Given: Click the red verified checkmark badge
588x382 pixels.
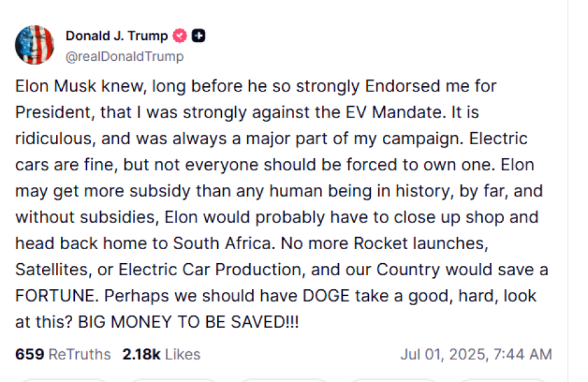Looking at the screenshot, I should click(x=180, y=35).
